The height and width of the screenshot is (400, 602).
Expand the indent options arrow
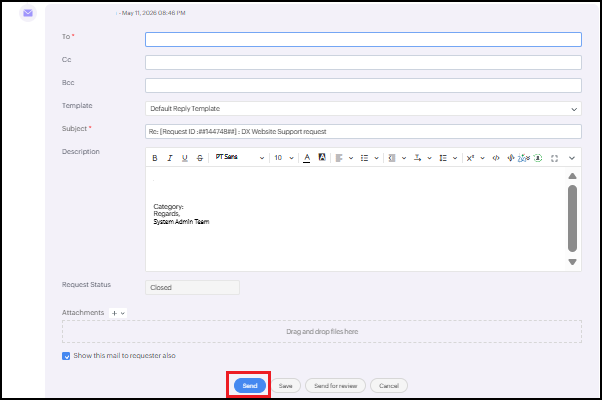pos(404,158)
